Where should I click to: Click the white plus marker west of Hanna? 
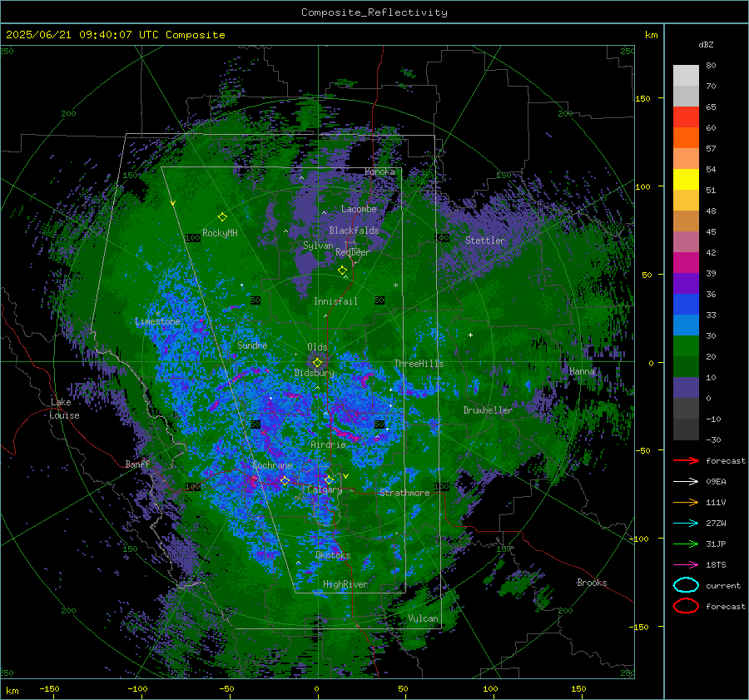470,335
